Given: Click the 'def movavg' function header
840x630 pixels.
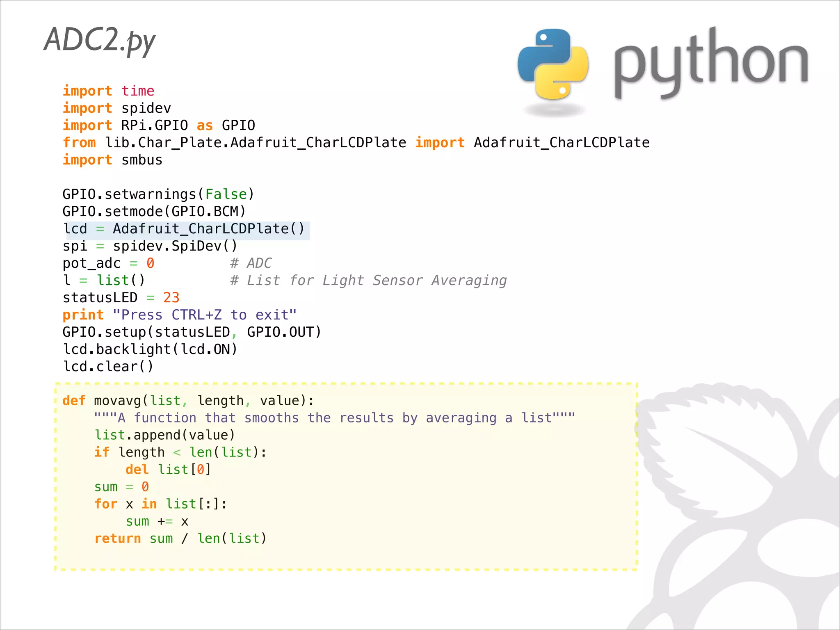Looking at the screenshot, I should [x=188, y=400].
